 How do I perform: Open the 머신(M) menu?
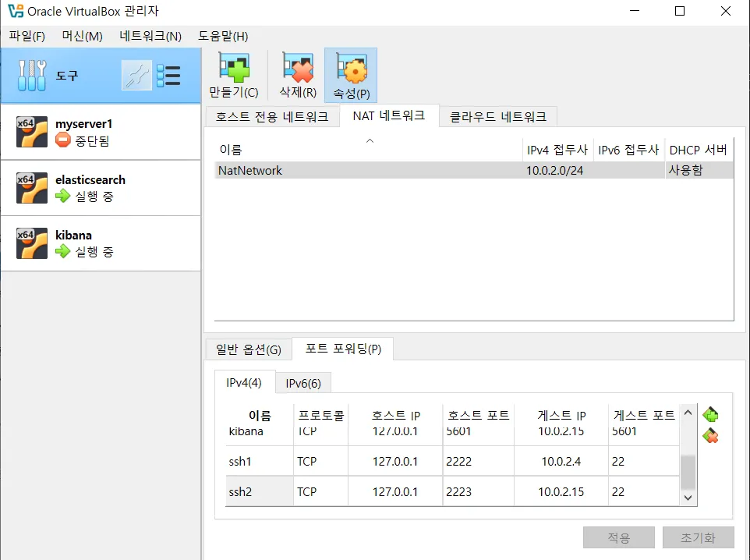[83, 37]
